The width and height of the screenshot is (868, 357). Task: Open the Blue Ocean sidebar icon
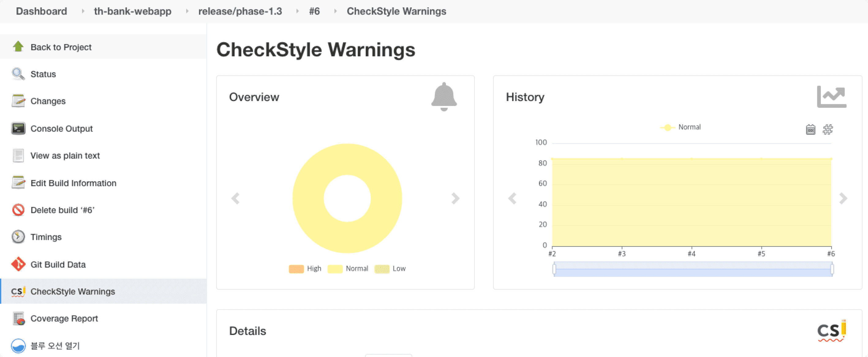pos(18,346)
